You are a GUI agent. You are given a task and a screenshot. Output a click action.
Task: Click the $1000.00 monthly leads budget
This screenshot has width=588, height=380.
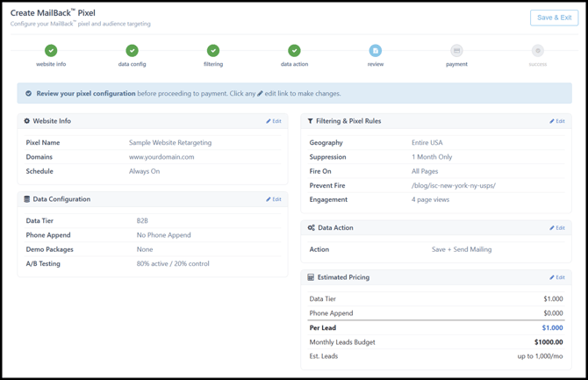coord(549,341)
